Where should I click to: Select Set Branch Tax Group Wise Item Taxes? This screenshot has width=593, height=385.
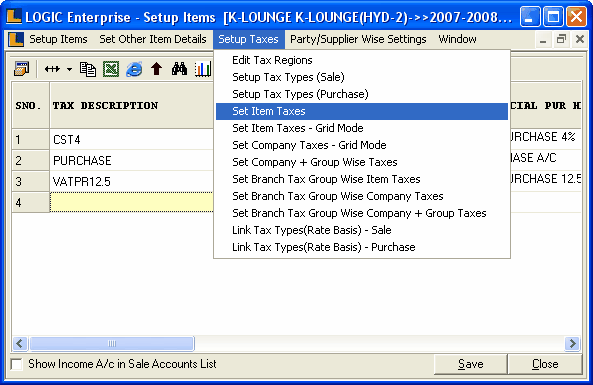pos(362,179)
